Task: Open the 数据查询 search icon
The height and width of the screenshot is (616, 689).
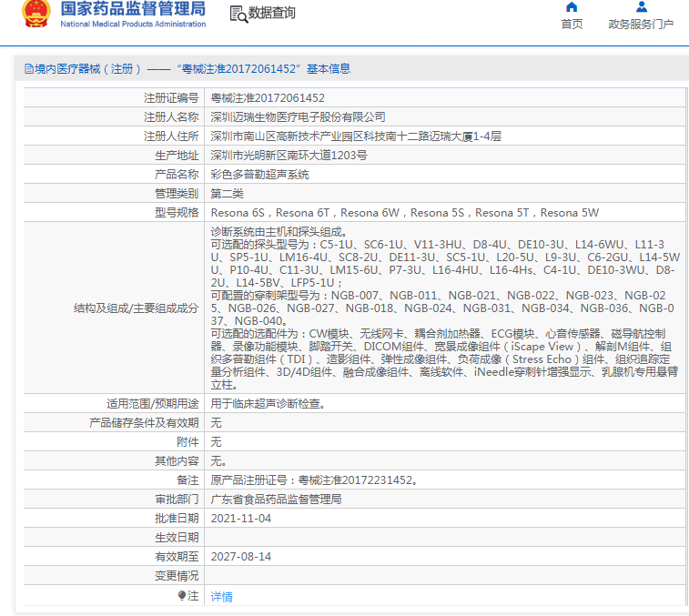Action: click(238, 14)
